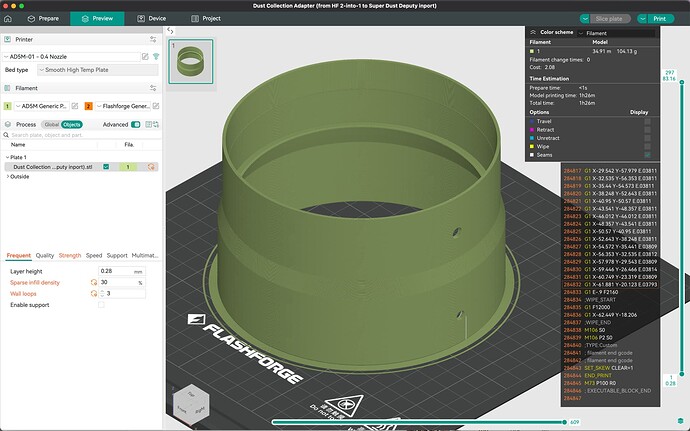Switch to the Preview tab
The image size is (690, 431).
[x=97, y=18]
